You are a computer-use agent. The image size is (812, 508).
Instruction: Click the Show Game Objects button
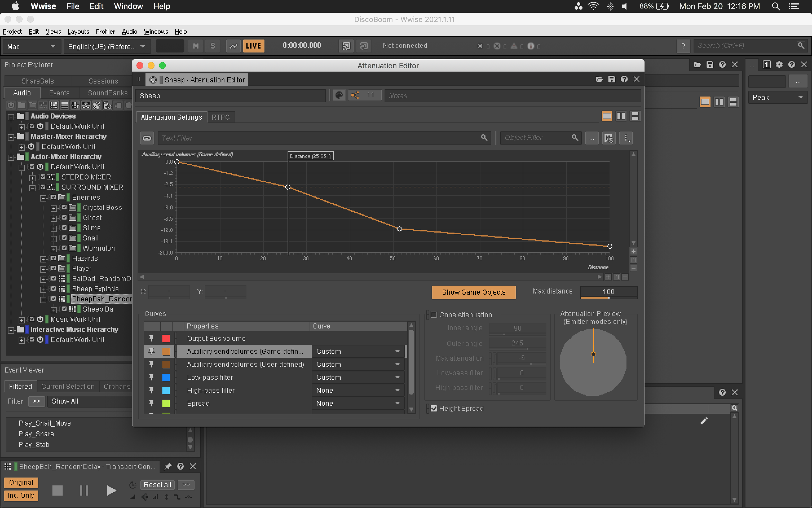click(473, 292)
